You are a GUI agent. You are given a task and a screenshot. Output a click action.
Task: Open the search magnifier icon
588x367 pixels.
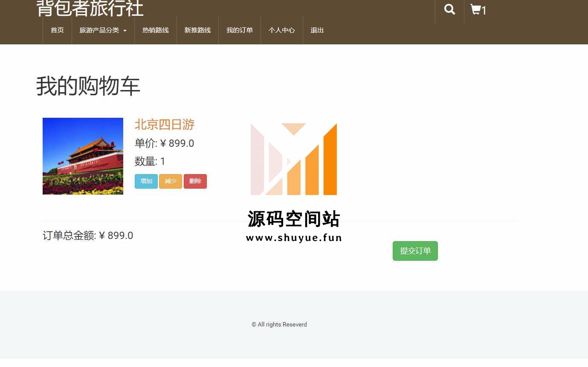[x=449, y=9]
